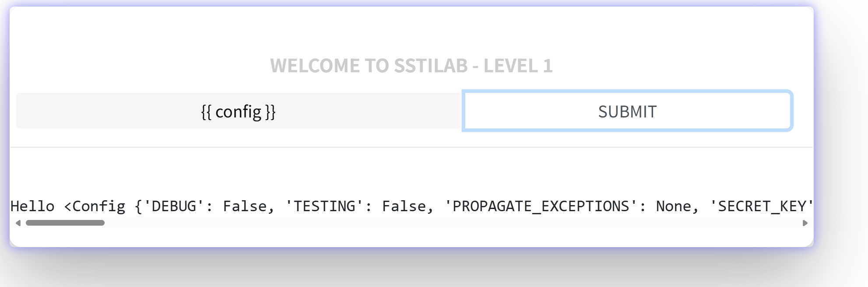Click the <Config text in the output
Screen dimensions: 868x287
(95, 206)
